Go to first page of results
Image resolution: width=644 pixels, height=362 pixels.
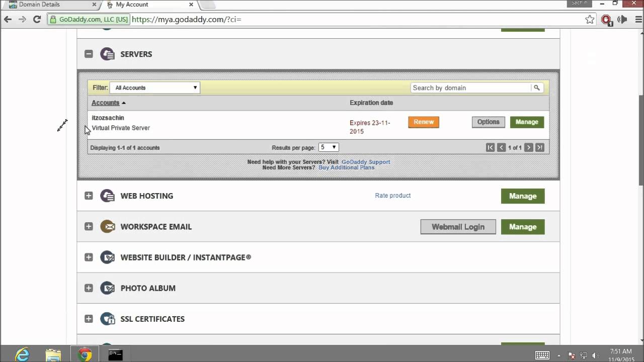pyautogui.click(x=490, y=147)
